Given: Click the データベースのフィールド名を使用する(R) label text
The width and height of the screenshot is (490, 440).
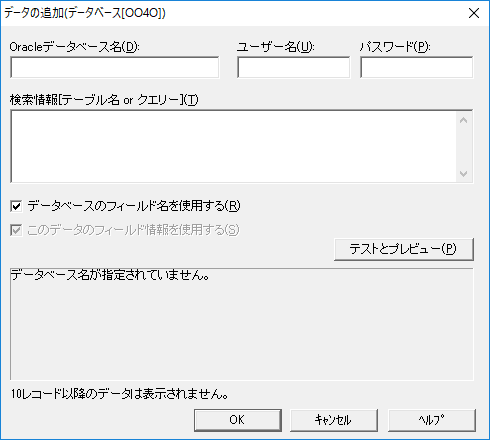Looking at the screenshot, I should click(134, 206).
